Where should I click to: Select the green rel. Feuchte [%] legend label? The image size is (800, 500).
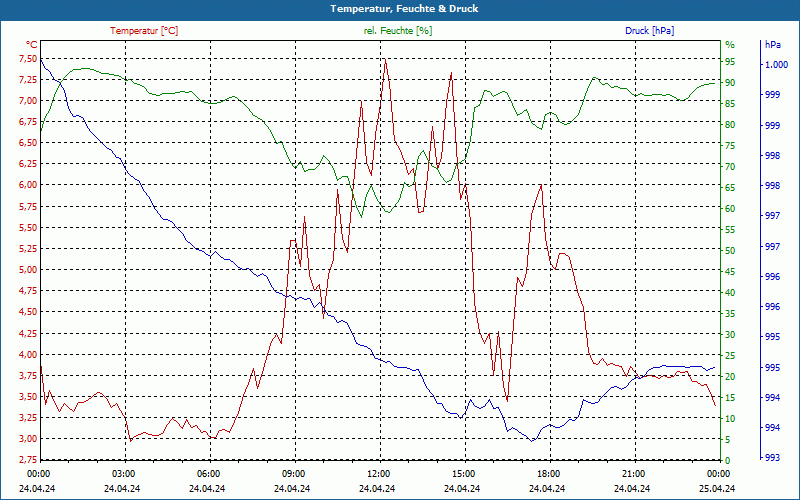tap(398, 31)
